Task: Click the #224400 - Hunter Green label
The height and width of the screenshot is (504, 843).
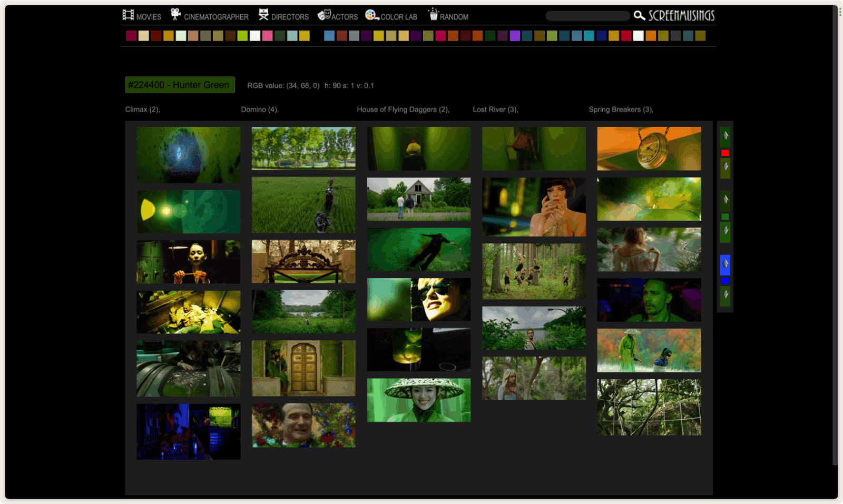Action: (180, 85)
